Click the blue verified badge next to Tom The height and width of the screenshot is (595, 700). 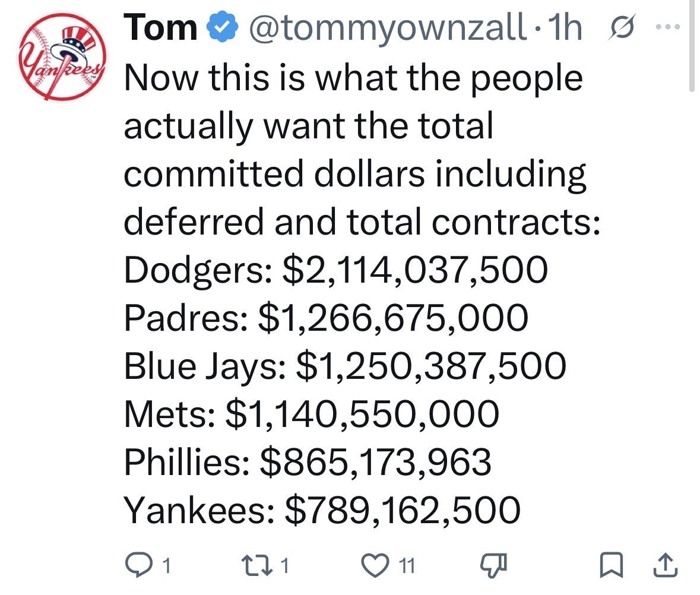(218, 29)
